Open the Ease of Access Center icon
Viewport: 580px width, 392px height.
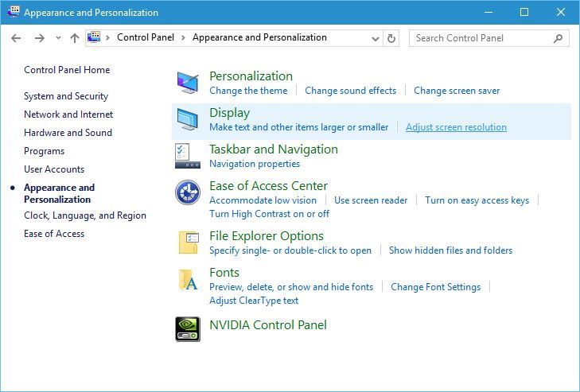(188, 192)
